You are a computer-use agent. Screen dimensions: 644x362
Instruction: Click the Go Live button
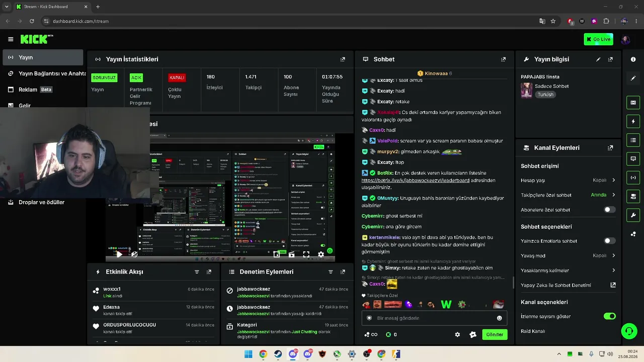pos(598,39)
